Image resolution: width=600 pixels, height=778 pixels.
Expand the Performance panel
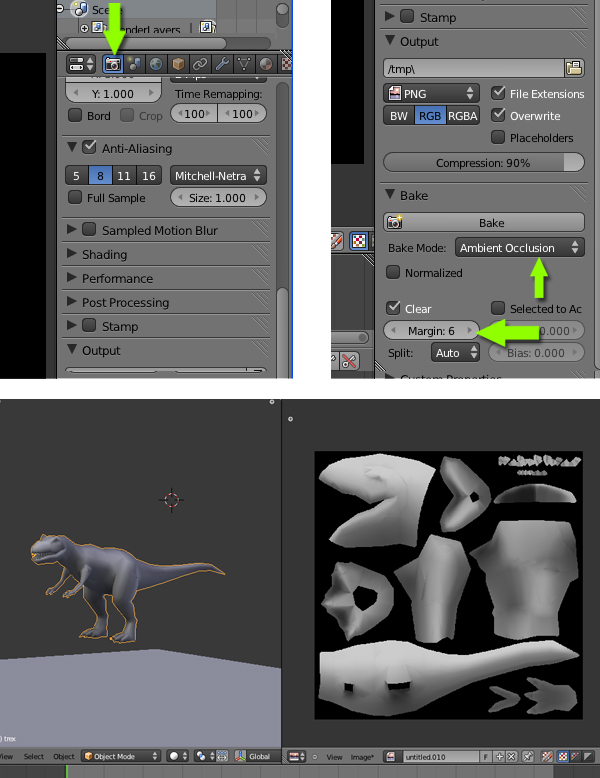71,277
